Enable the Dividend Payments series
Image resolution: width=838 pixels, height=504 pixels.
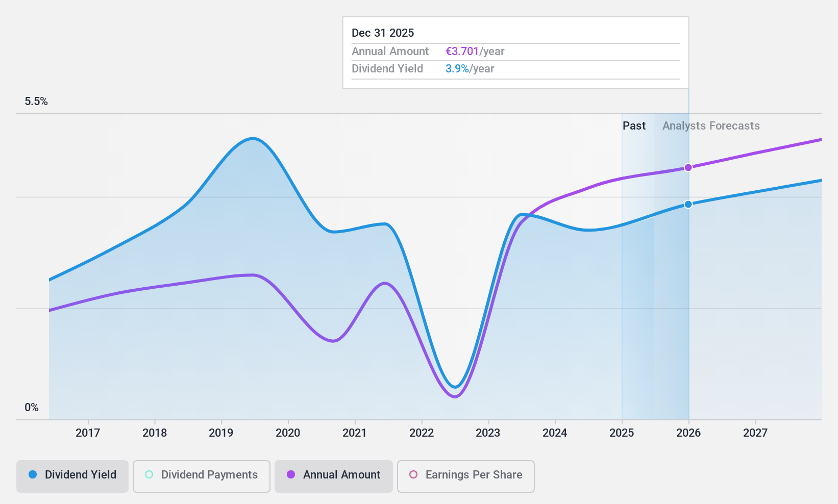(x=202, y=476)
